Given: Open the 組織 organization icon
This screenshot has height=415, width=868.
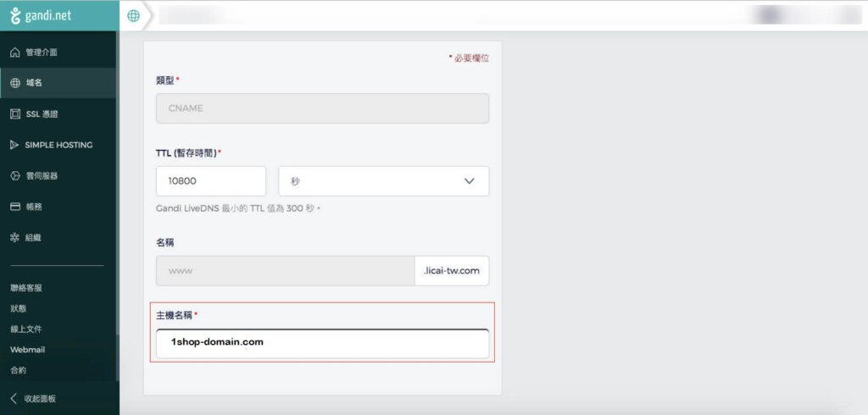Looking at the screenshot, I should pyautogui.click(x=15, y=237).
